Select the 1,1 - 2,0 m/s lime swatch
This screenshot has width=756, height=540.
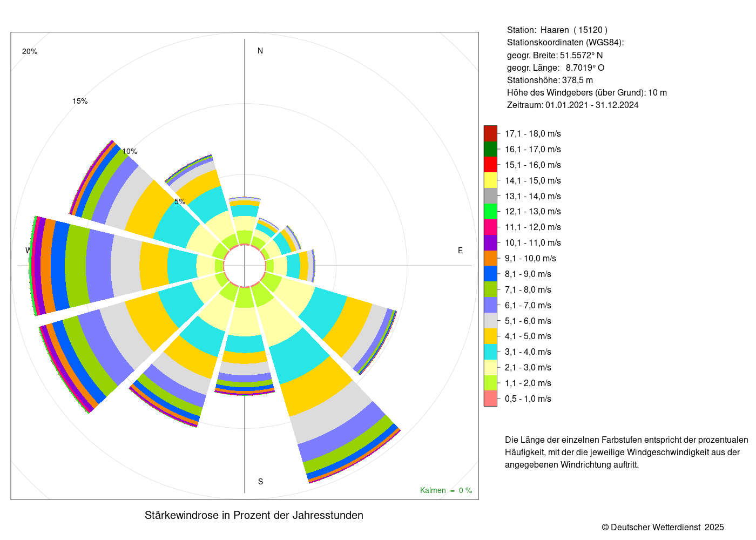coord(490,383)
